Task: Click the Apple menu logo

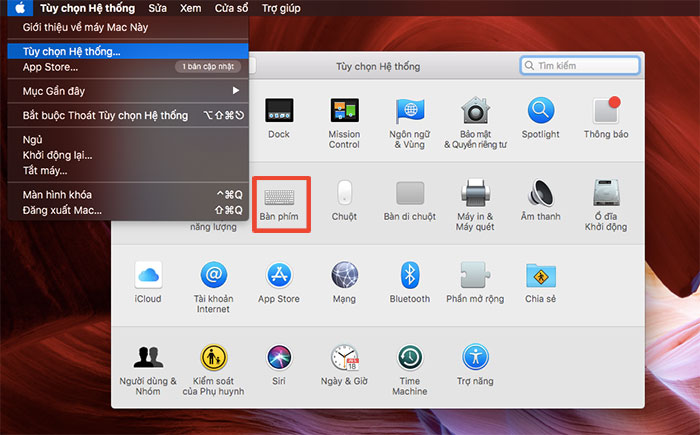Action: 20,8
